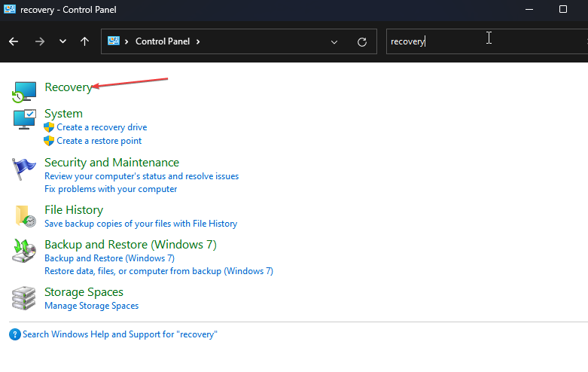
Task: Open Manage Storage Spaces link
Action: (91, 306)
